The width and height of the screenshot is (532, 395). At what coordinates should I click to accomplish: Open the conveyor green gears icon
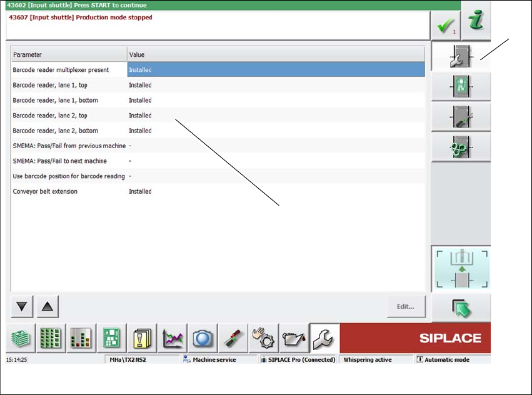coord(461,147)
